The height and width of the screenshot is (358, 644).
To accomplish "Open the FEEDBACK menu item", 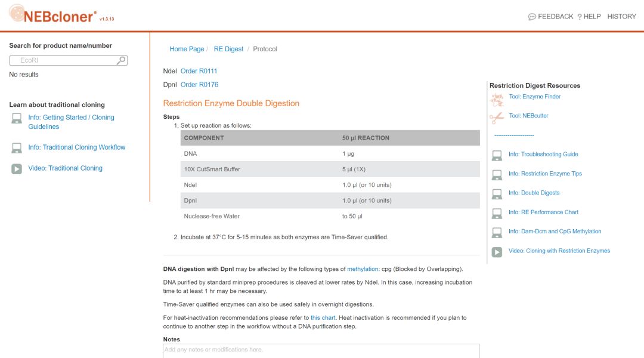I will pos(555,17).
